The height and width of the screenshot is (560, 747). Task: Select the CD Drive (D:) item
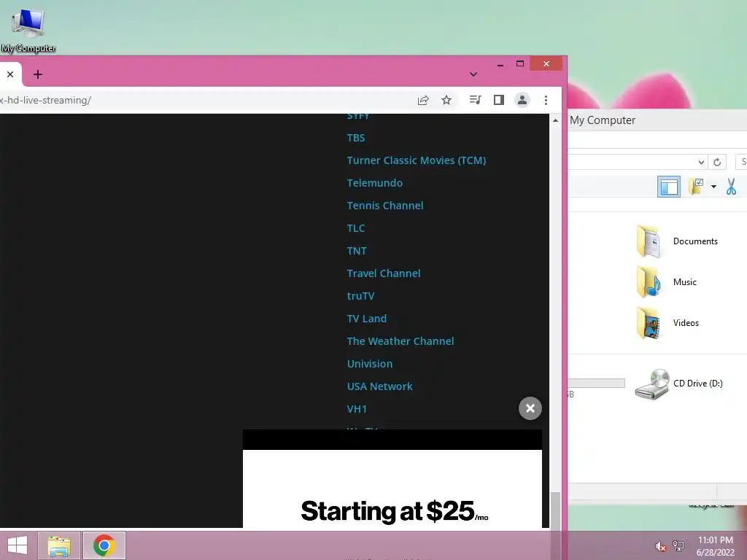click(x=679, y=384)
